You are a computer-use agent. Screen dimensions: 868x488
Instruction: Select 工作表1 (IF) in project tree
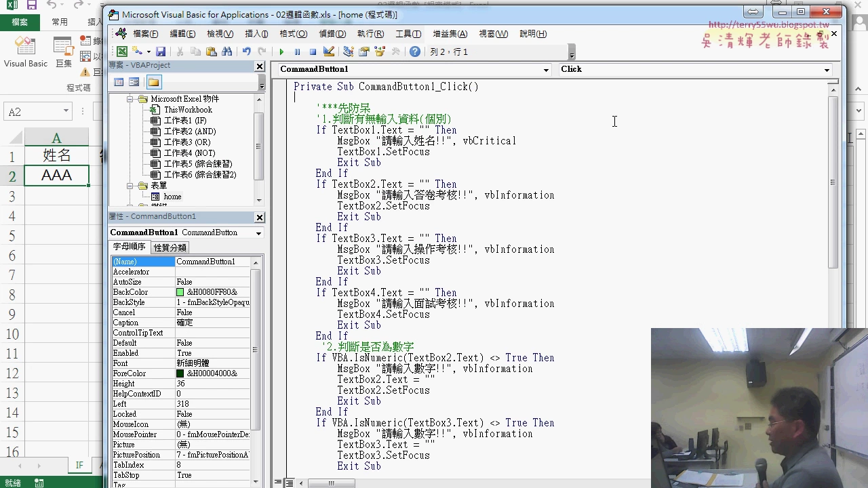click(x=185, y=121)
